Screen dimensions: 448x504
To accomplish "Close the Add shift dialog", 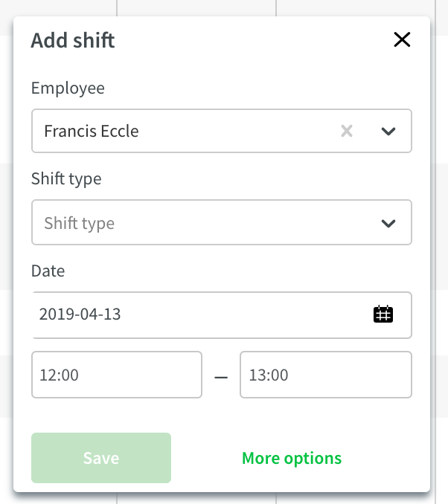I will pos(402,39).
